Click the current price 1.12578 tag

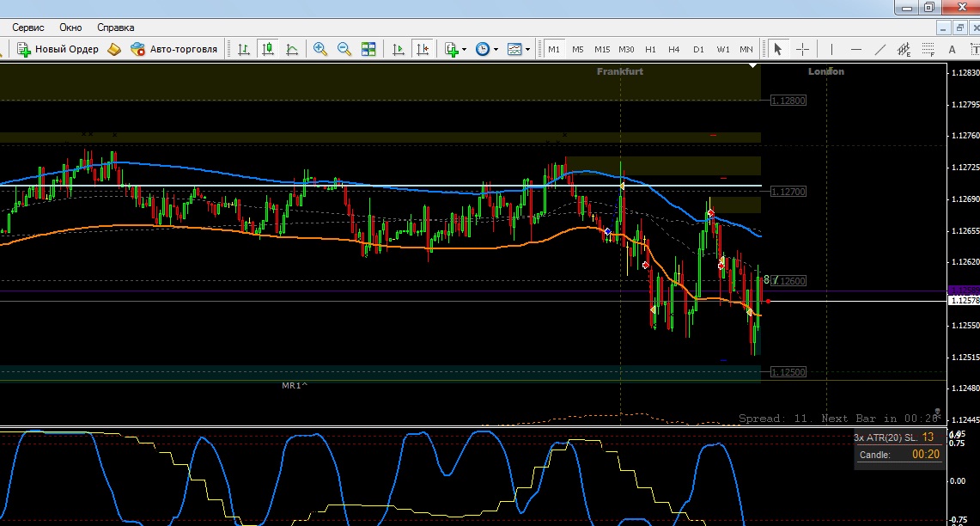pos(964,301)
